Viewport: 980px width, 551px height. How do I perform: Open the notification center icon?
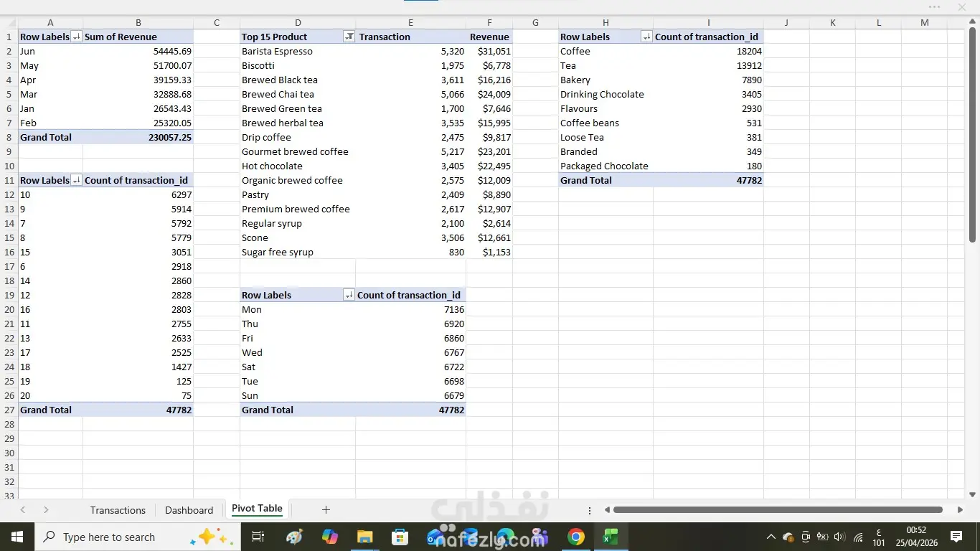(x=956, y=537)
